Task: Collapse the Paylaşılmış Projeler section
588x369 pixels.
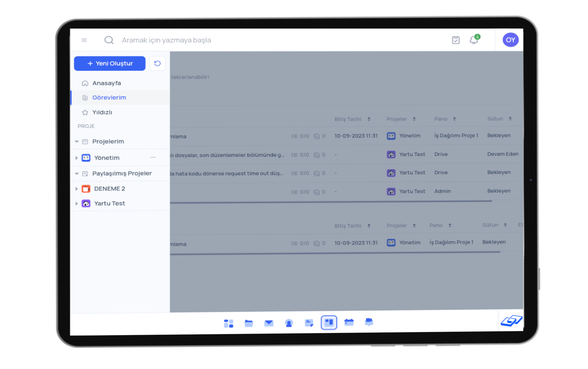Action: pos(77,174)
